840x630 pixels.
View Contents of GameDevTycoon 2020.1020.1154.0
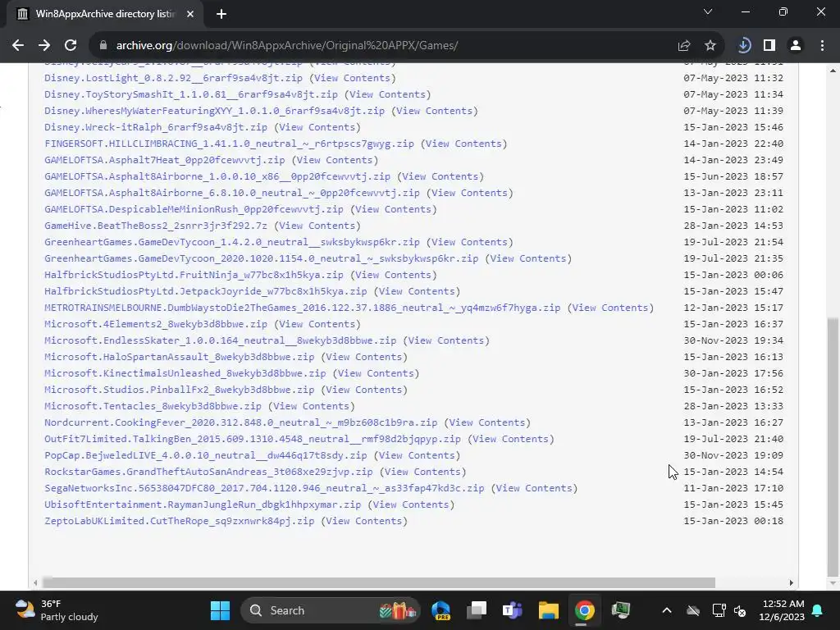point(528,258)
